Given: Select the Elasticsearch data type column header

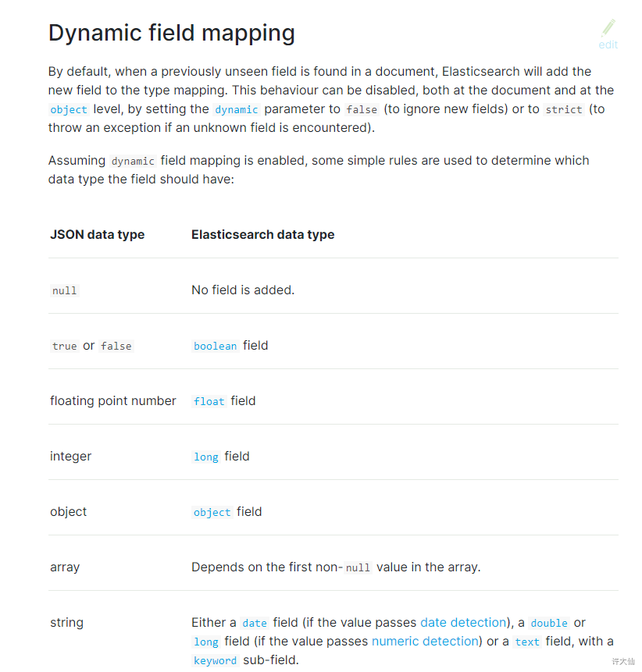Looking at the screenshot, I should pos(263,234).
